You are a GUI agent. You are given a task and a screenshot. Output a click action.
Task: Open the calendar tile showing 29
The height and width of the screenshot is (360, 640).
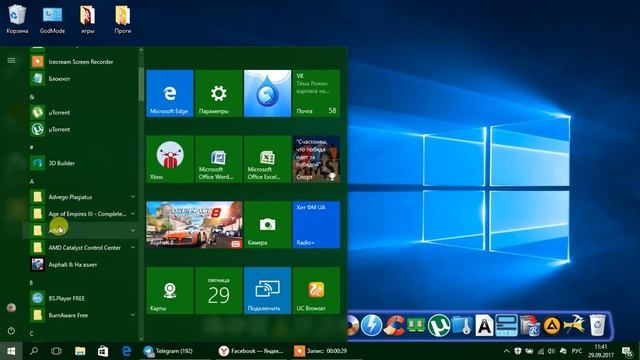tap(218, 291)
